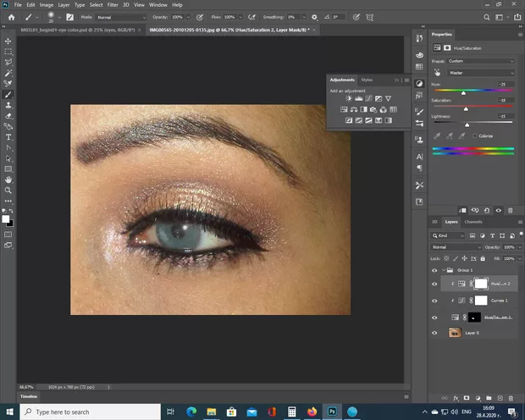The width and height of the screenshot is (525, 420).
Task: Choose the Horizontal Type tool
Action: (8, 137)
